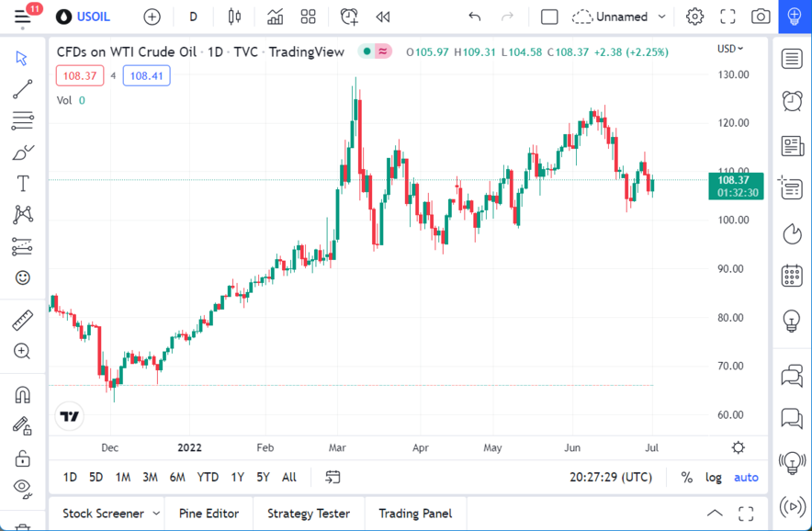Screen dimensions: 812x531
Task: Take a chart snapshot with the camera
Action: [x=760, y=16]
